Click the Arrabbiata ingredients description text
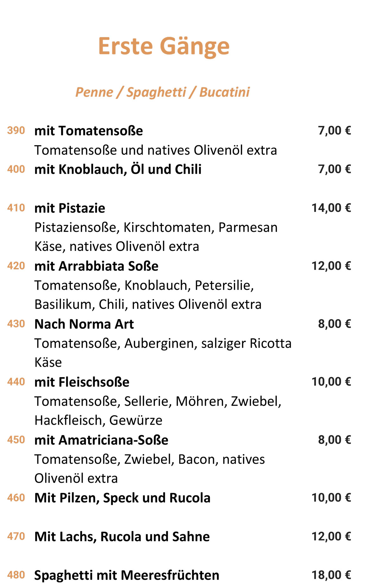 tap(148, 295)
